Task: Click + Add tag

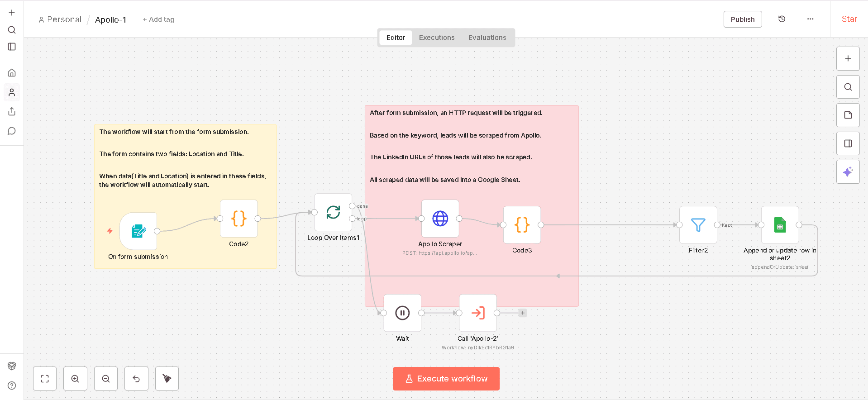Action: 158,19
